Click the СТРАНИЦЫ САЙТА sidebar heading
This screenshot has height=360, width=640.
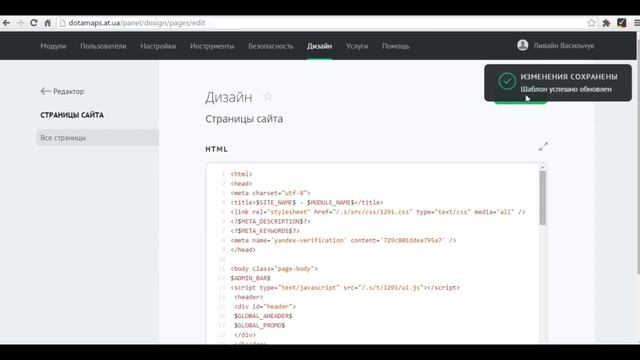click(x=72, y=115)
